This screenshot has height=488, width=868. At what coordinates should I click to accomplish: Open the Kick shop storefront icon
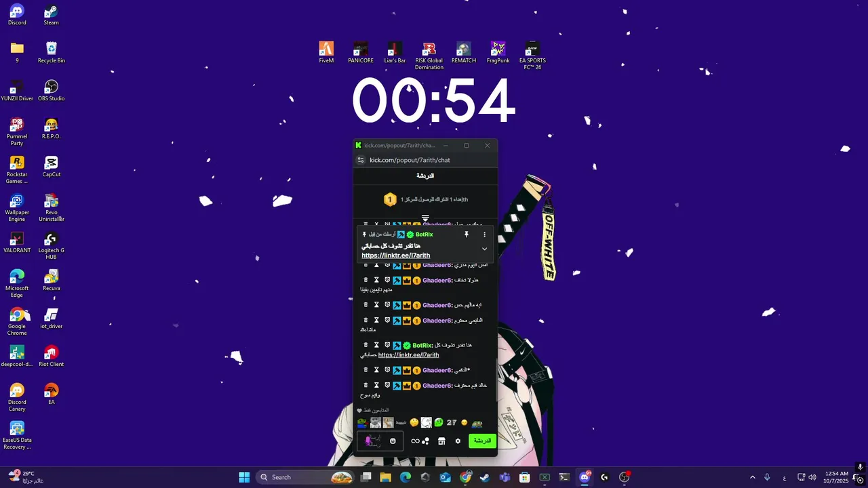point(441,441)
